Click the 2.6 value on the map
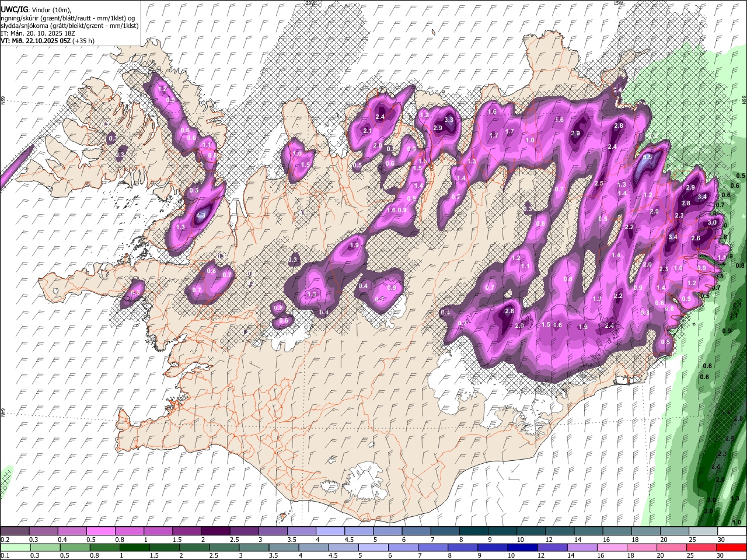 click(696, 238)
